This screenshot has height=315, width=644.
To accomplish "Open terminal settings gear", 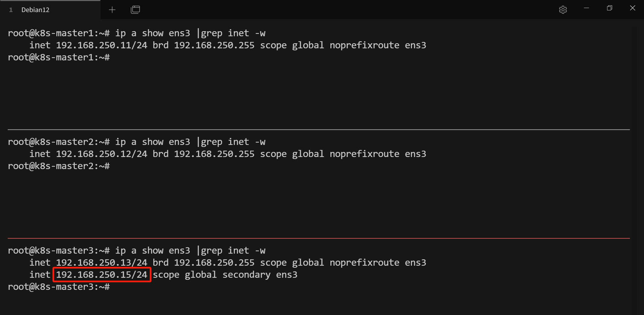I will click(x=563, y=10).
